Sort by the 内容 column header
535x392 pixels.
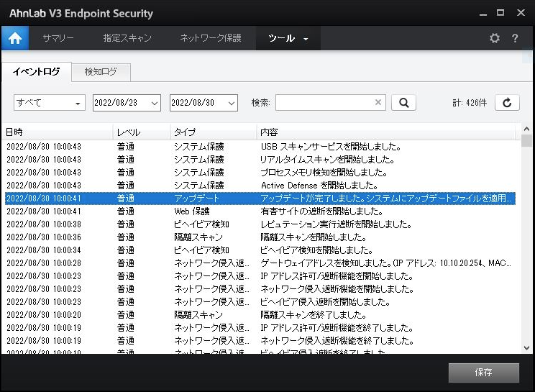pos(385,132)
